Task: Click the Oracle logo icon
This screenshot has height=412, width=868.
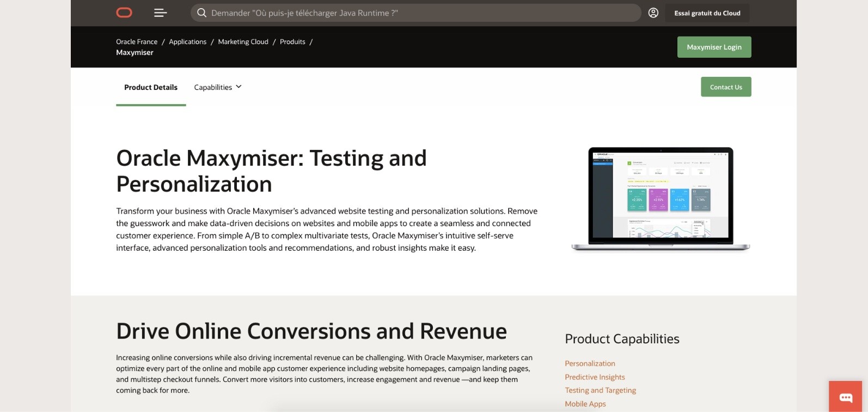Action: 124,13
